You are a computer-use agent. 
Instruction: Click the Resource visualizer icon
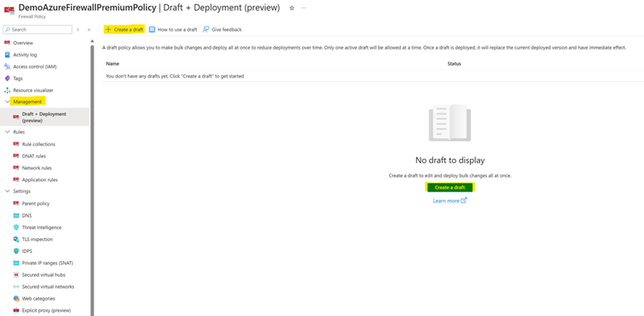click(7, 91)
